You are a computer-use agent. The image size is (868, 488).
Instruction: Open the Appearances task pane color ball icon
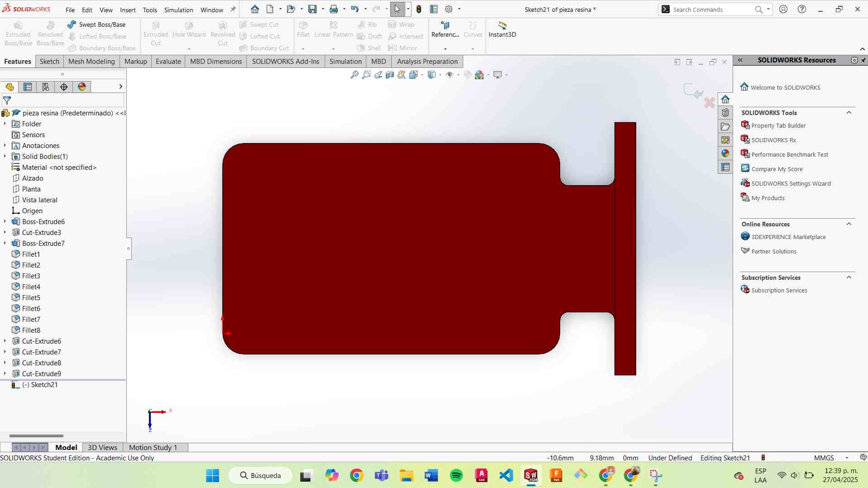725,153
